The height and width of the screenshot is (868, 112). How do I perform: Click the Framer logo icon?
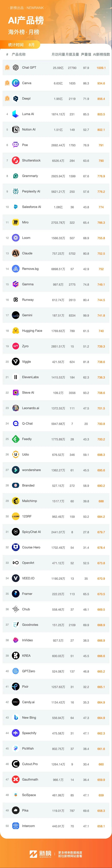coord(15,594)
